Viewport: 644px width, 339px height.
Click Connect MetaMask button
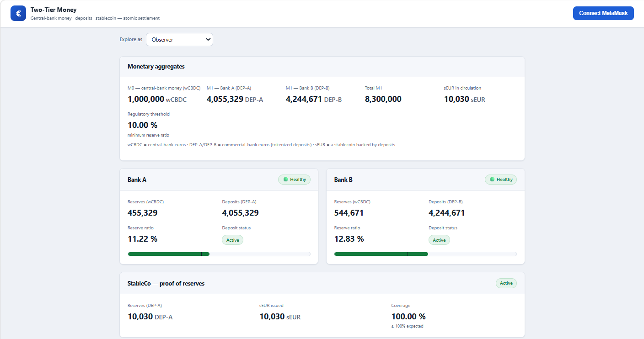pos(603,13)
